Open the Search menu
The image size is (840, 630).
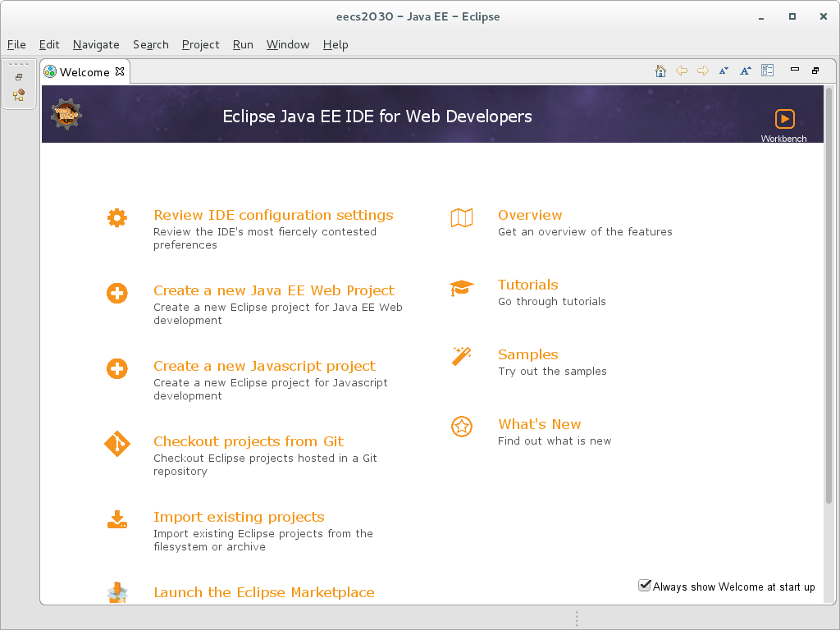[151, 44]
